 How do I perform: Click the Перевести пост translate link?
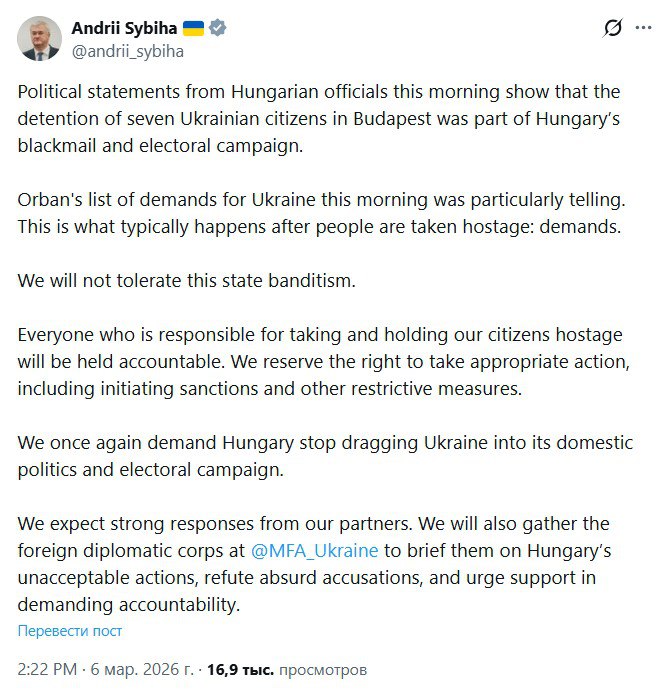pos(70,631)
